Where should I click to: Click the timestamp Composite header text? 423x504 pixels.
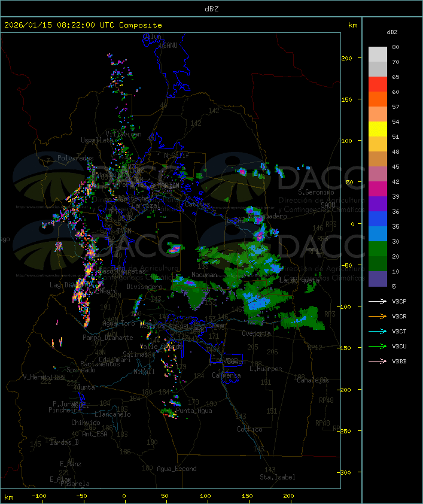click(83, 25)
